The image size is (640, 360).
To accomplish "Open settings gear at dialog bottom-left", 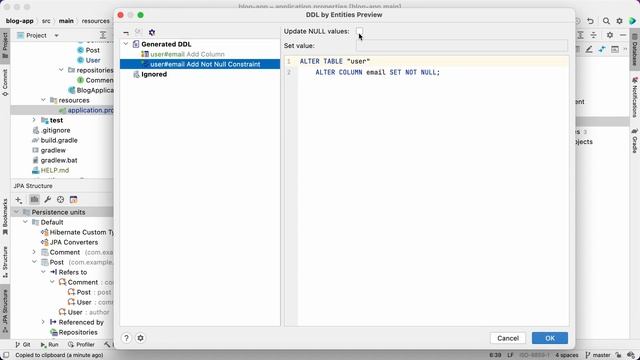I will coord(140,338).
